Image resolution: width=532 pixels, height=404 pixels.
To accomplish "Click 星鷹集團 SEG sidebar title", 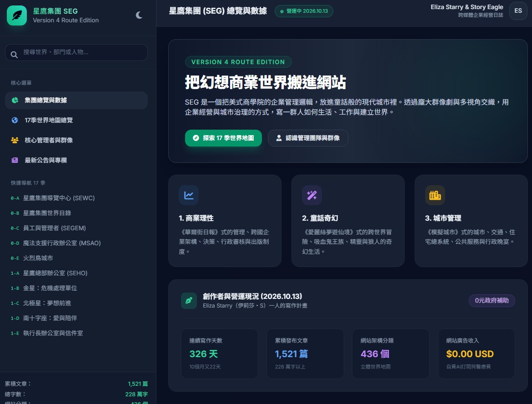I will pos(55,11).
